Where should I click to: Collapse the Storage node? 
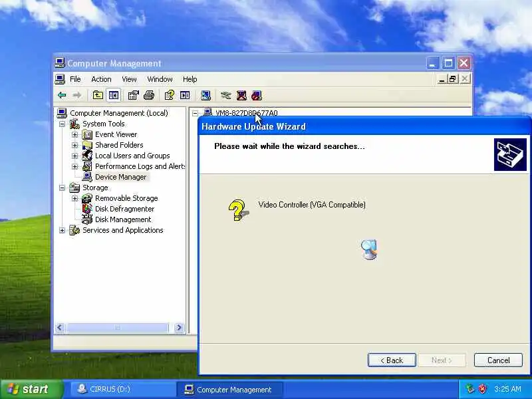click(x=62, y=188)
